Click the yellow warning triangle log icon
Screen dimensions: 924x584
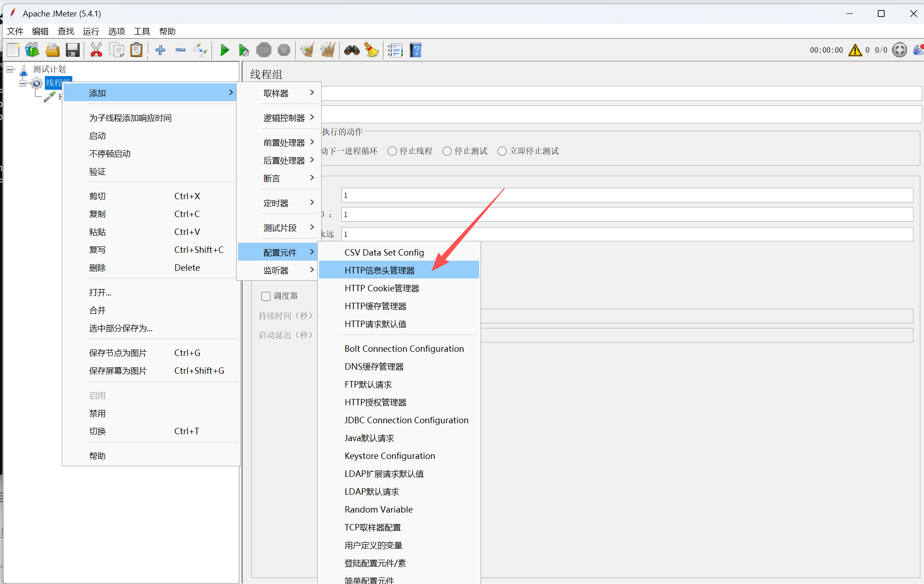click(854, 50)
